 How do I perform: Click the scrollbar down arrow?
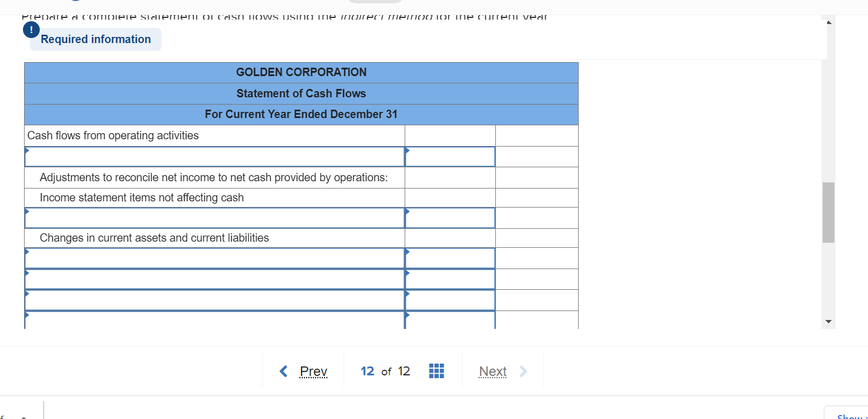click(829, 322)
